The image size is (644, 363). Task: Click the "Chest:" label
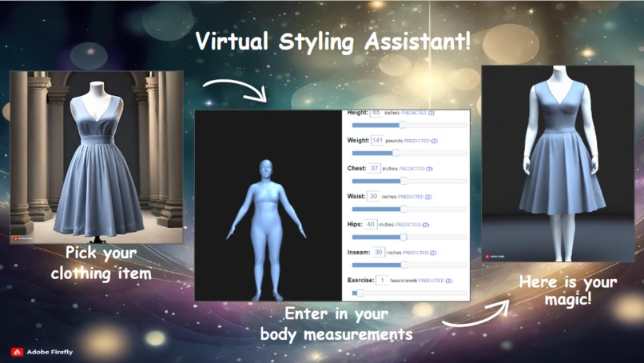(x=356, y=168)
